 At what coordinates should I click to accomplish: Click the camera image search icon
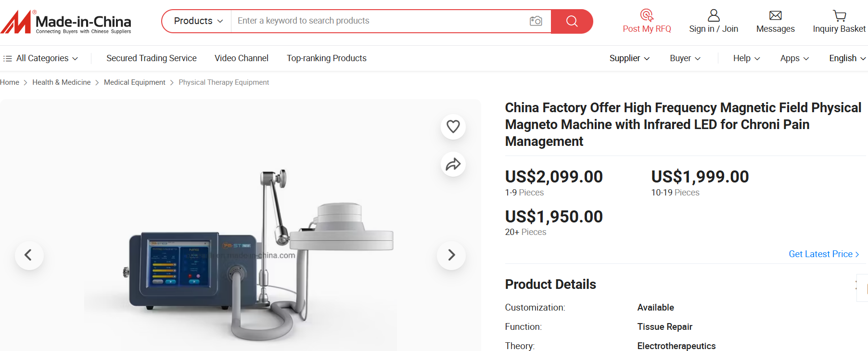click(x=536, y=21)
